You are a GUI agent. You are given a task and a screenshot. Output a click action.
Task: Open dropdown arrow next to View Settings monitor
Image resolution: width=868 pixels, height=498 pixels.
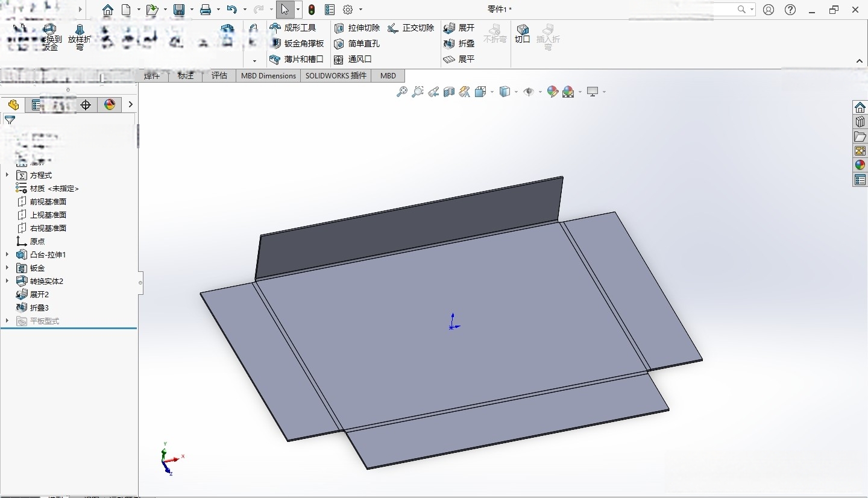coord(604,92)
